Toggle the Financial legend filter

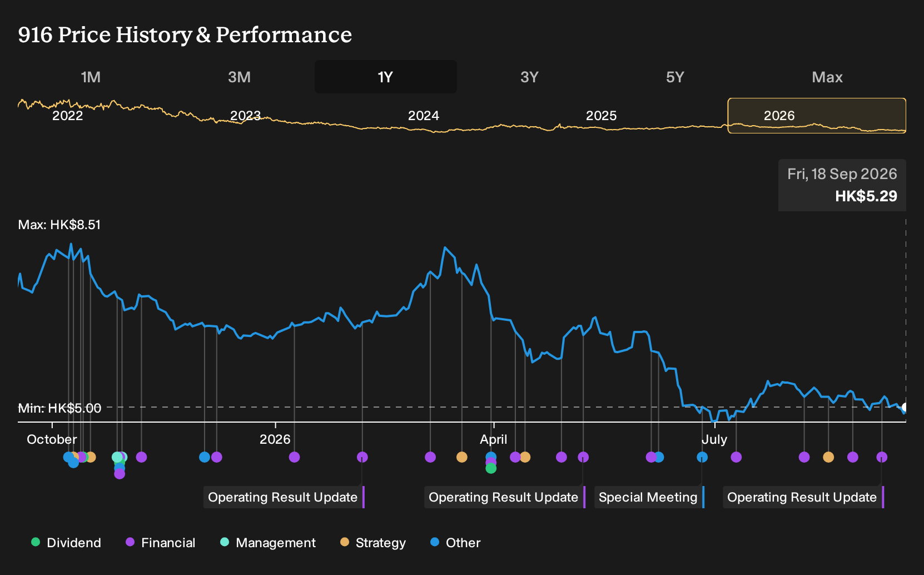coord(160,543)
